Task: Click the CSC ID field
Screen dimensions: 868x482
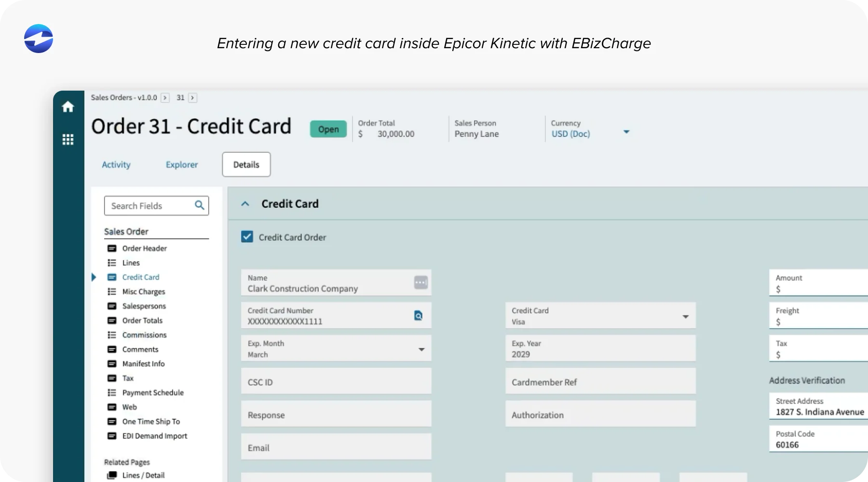Action: 336,381
